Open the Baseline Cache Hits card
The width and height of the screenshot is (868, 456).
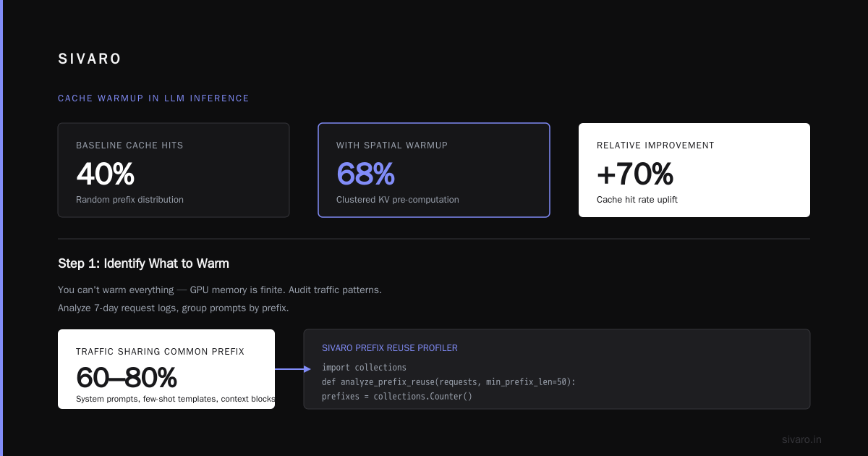point(174,170)
